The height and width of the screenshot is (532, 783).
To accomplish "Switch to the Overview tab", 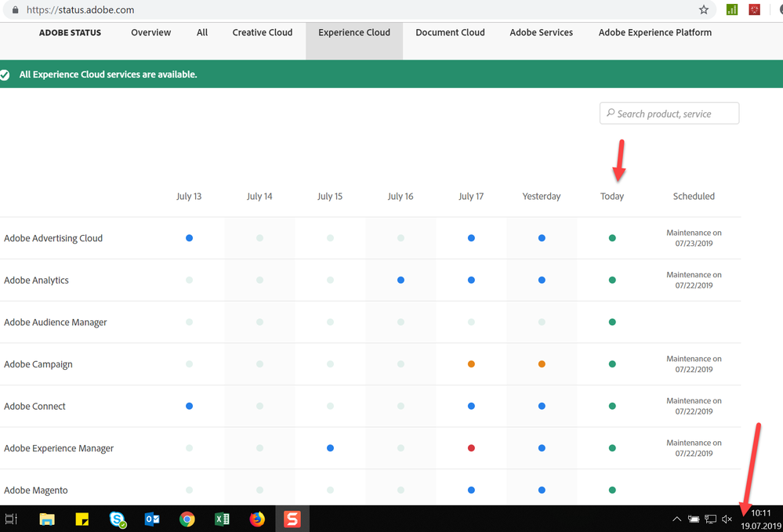I will point(150,32).
